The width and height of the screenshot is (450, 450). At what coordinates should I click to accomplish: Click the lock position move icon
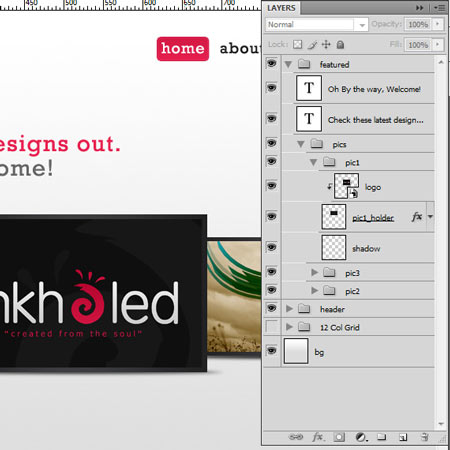pyautogui.click(x=326, y=44)
